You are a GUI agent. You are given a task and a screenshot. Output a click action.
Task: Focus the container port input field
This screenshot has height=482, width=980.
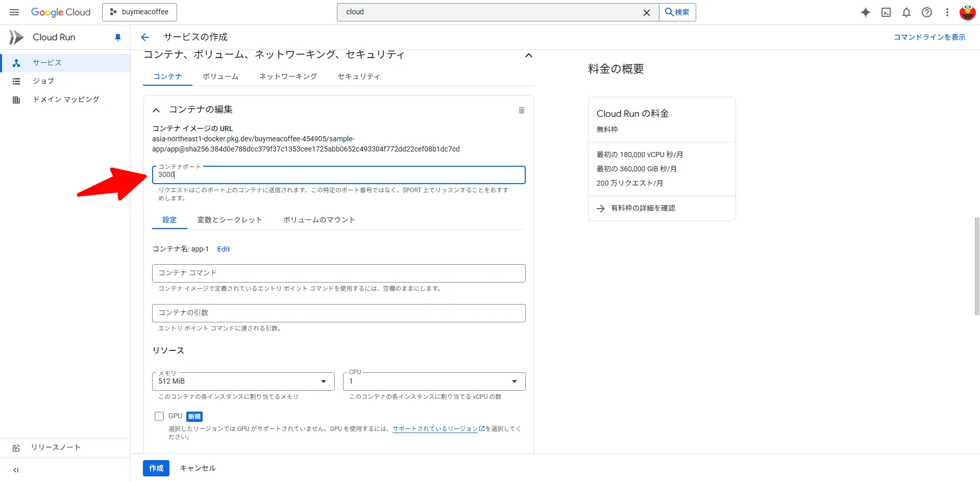[338, 175]
